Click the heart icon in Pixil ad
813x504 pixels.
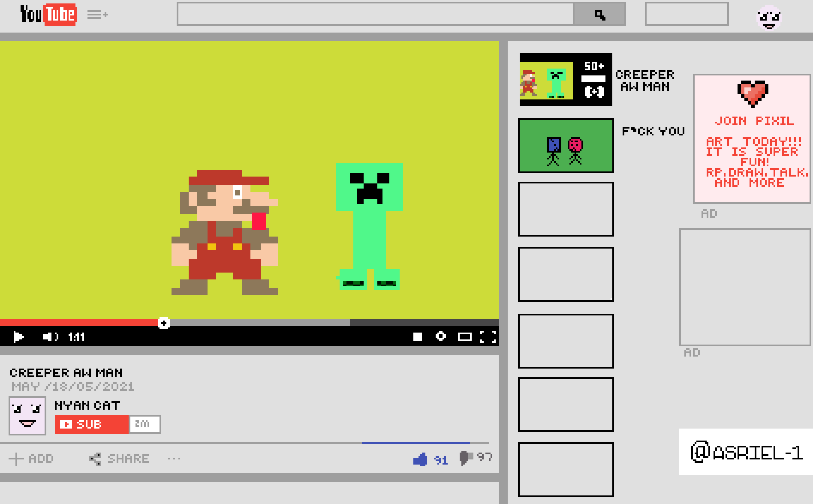click(x=753, y=93)
